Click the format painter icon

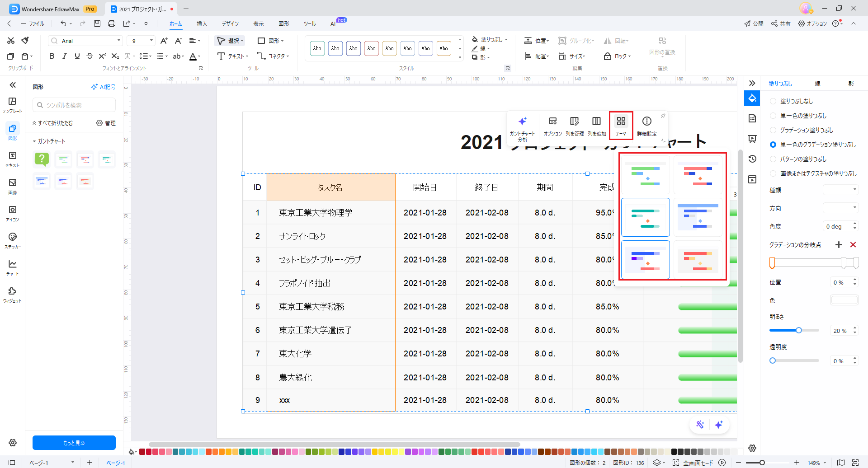pos(25,41)
